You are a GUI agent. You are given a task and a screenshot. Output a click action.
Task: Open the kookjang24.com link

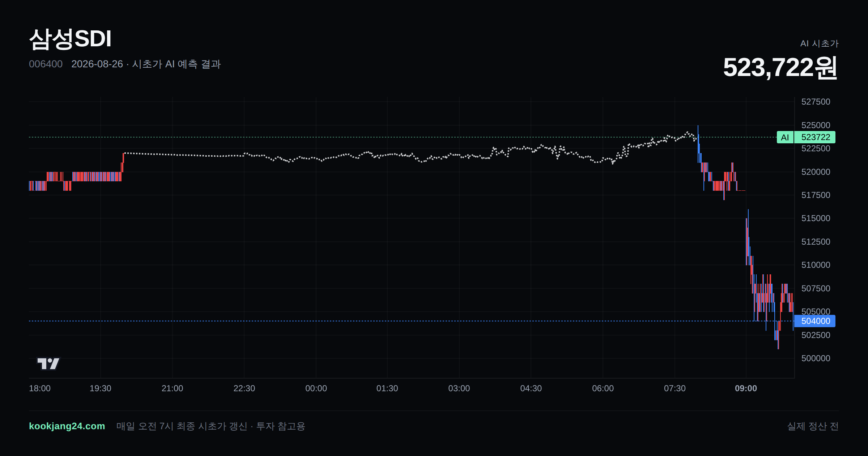[67, 426]
